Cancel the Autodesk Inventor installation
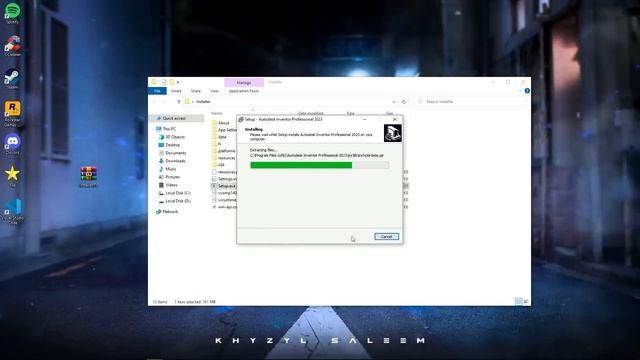The height and width of the screenshot is (360, 640). [x=386, y=237]
